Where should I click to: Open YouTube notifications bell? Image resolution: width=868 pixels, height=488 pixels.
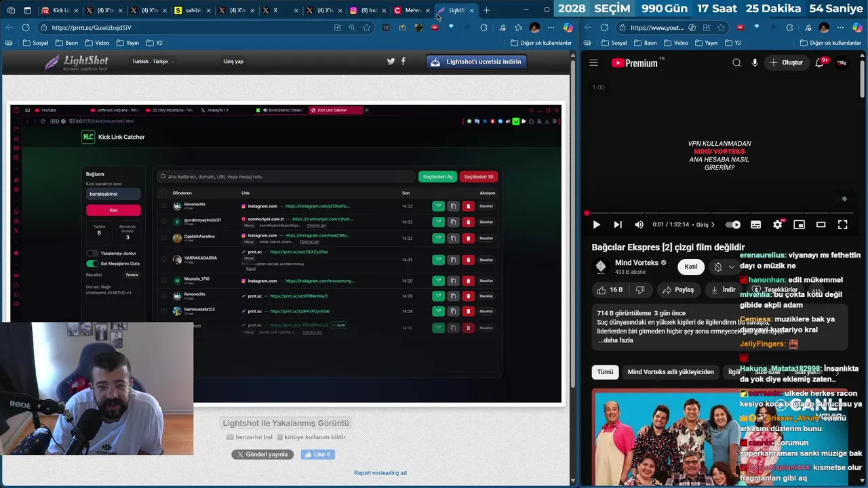pyautogui.click(x=820, y=63)
